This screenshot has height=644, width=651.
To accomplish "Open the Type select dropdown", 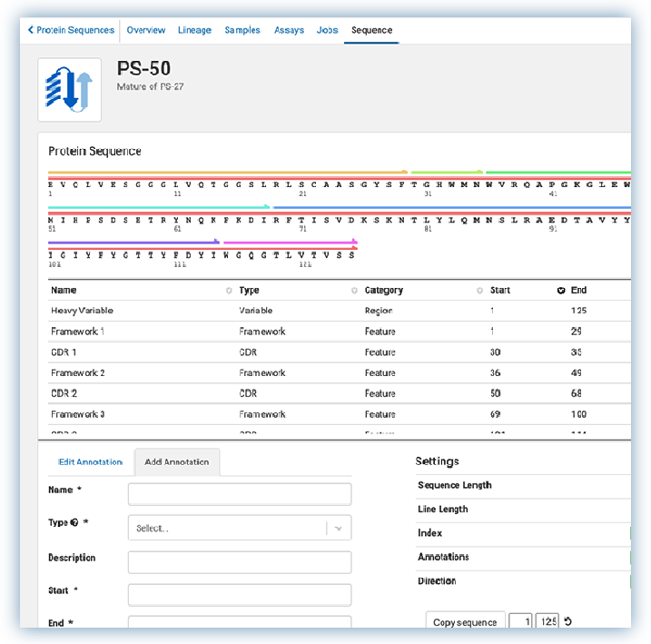I will pyautogui.click(x=240, y=528).
